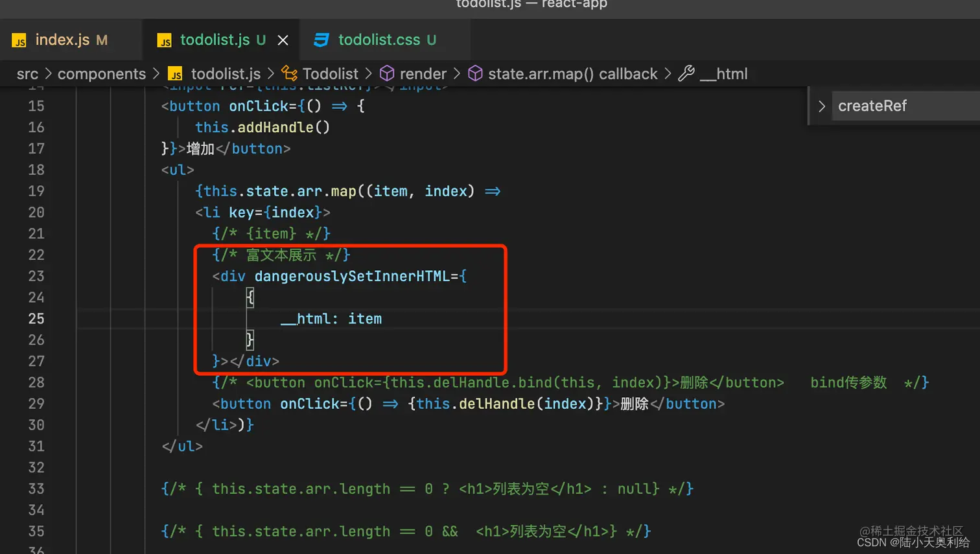
Task: Click the onClick attribute on line 15
Action: click(258, 106)
